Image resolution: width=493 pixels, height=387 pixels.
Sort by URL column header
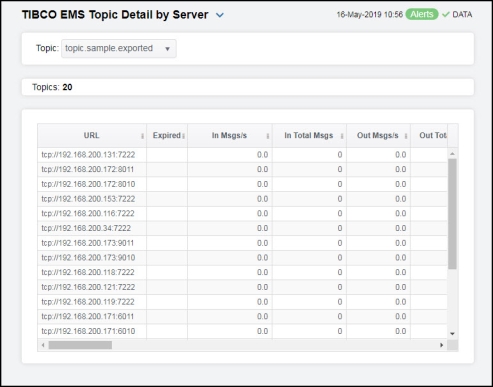(x=91, y=135)
